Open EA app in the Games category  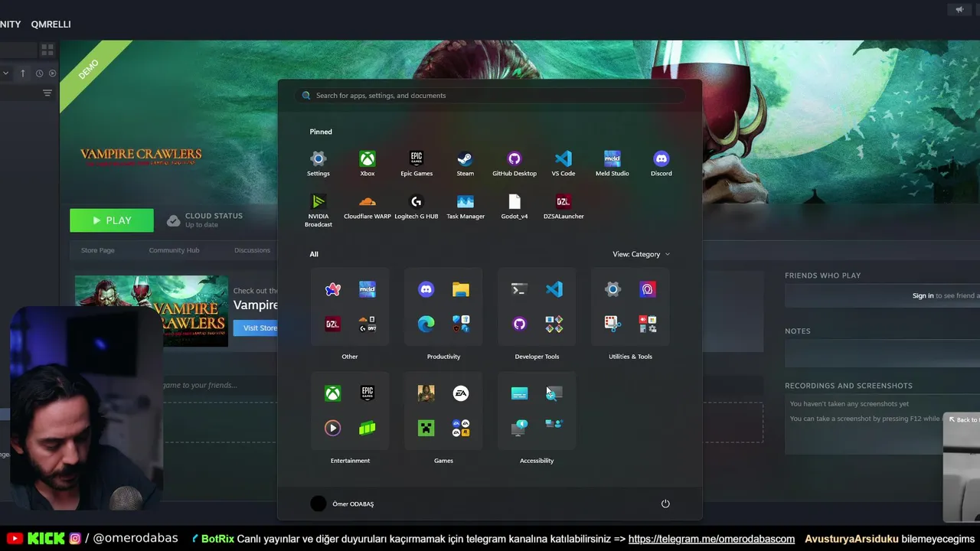tap(460, 393)
